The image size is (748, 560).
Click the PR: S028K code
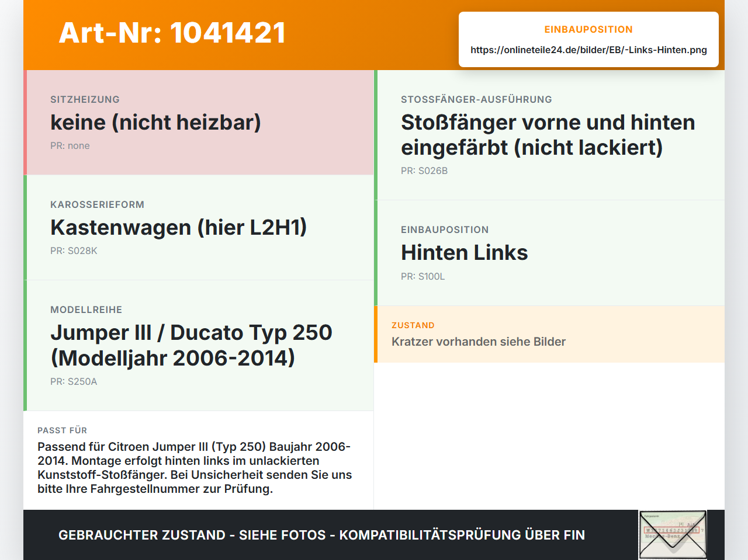[74, 251]
